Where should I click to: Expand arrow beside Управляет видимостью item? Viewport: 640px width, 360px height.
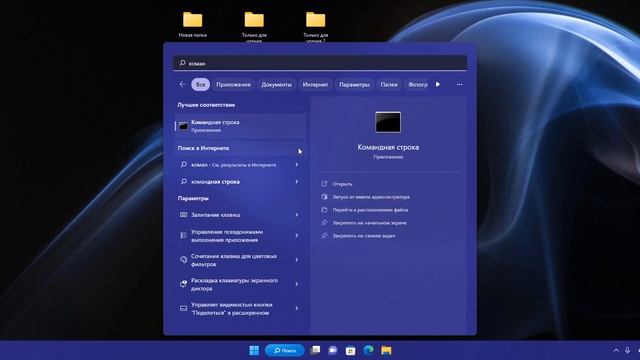297,308
